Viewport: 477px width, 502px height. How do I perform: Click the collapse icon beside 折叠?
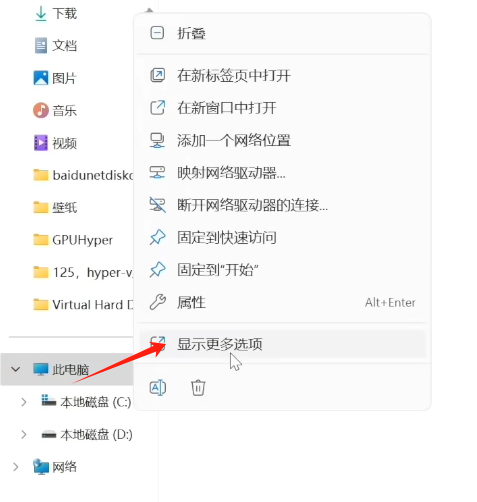coord(157,33)
